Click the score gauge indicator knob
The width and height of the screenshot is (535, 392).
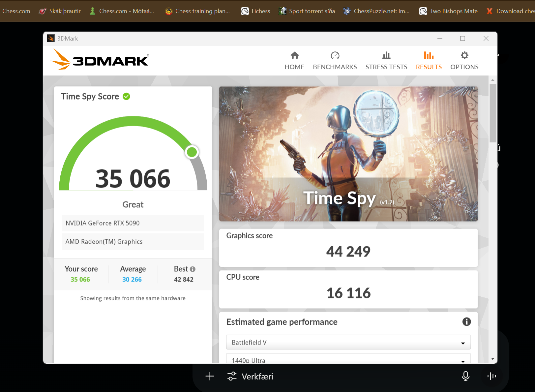(192, 152)
